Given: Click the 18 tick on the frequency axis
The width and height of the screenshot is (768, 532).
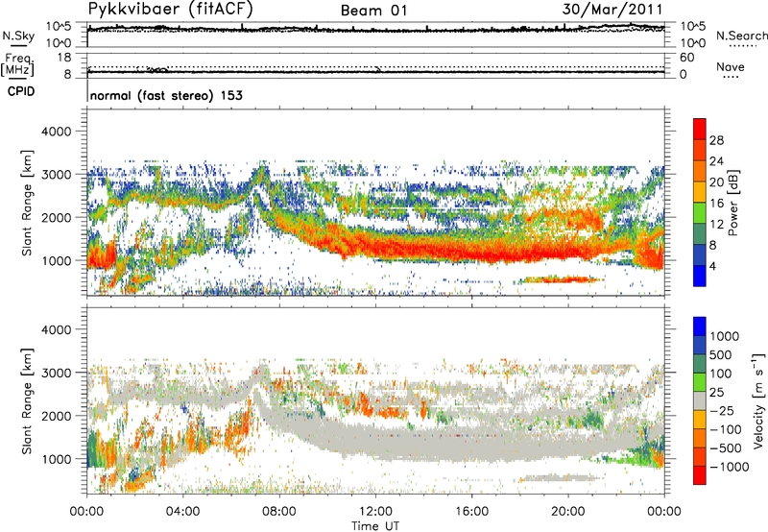Looking at the screenshot, I should point(64,58).
